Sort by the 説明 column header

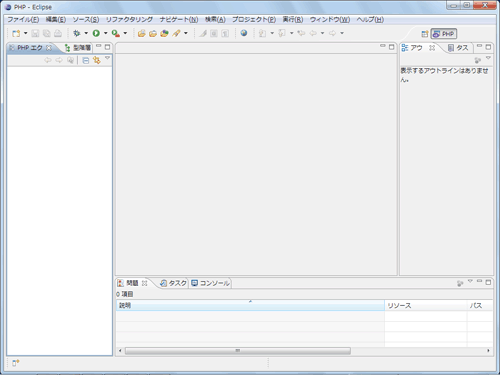(250, 305)
